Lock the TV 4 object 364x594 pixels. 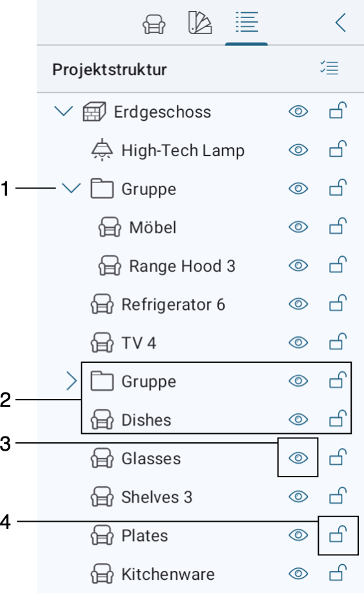click(338, 342)
